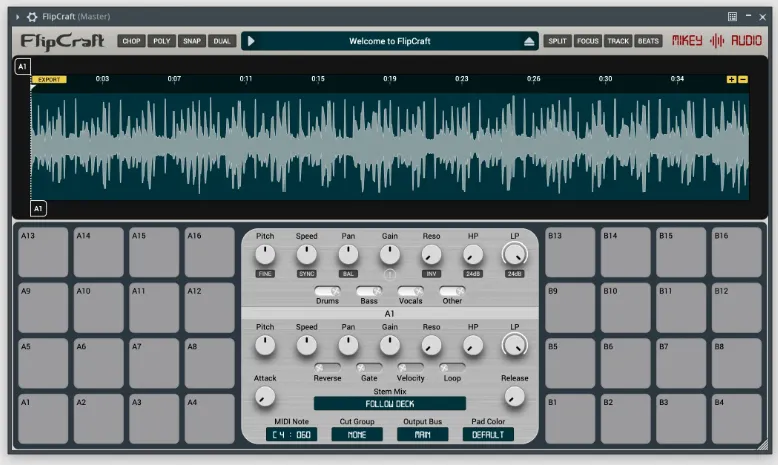The width and height of the screenshot is (778, 465).
Task: Click the BEATS button
Action: tap(648, 41)
